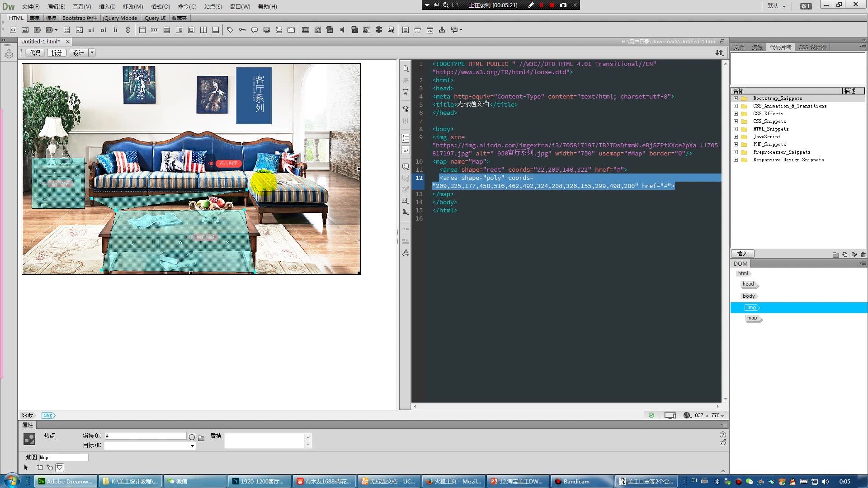868x488 pixels.
Task: Select the HTML tab in toolbar
Action: pyautogui.click(x=15, y=18)
